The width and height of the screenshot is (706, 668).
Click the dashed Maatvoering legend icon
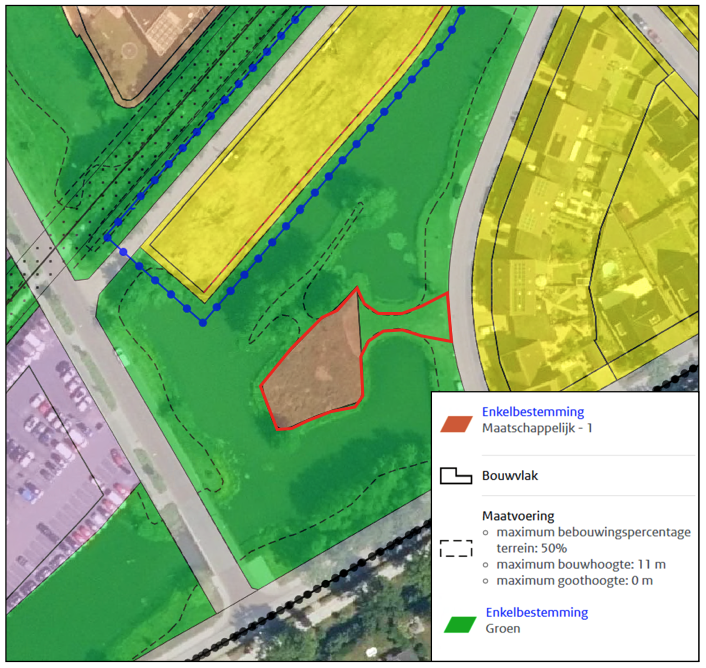(x=456, y=548)
